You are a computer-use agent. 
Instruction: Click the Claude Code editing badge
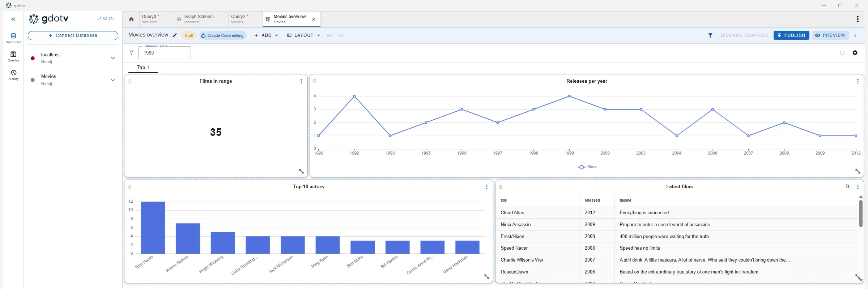click(222, 35)
